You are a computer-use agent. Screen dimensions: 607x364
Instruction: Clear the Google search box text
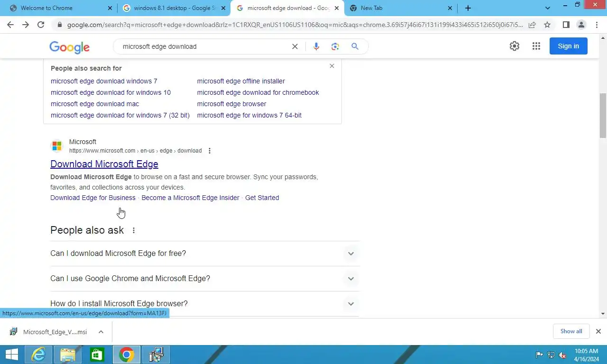295,46
